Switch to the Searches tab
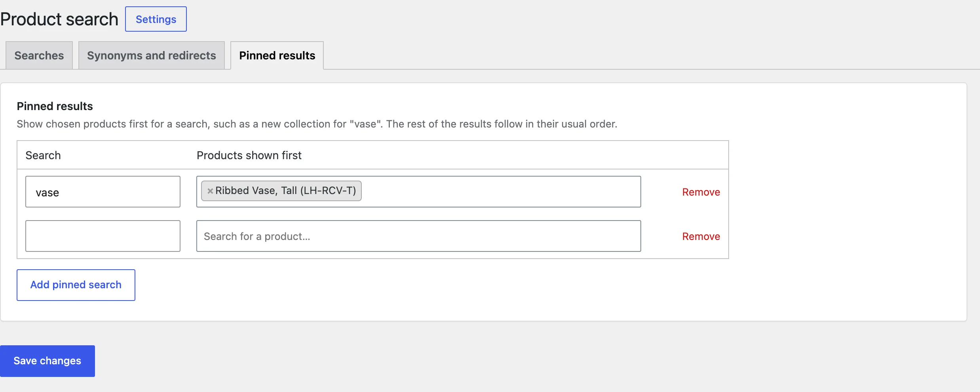 pyautogui.click(x=39, y=55)
